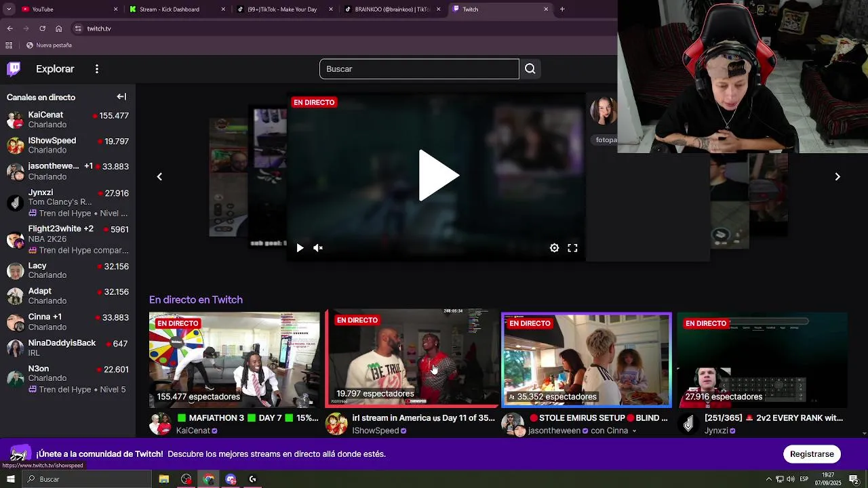Open the browser apps grid icon

(9, 45)
